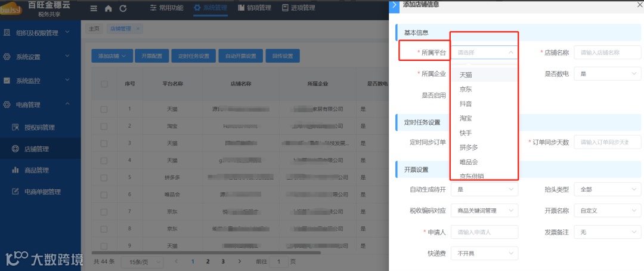This screenshot has width=644, height=271.
Task: Open 常用功能 top menu
Action: coord(166,8)
